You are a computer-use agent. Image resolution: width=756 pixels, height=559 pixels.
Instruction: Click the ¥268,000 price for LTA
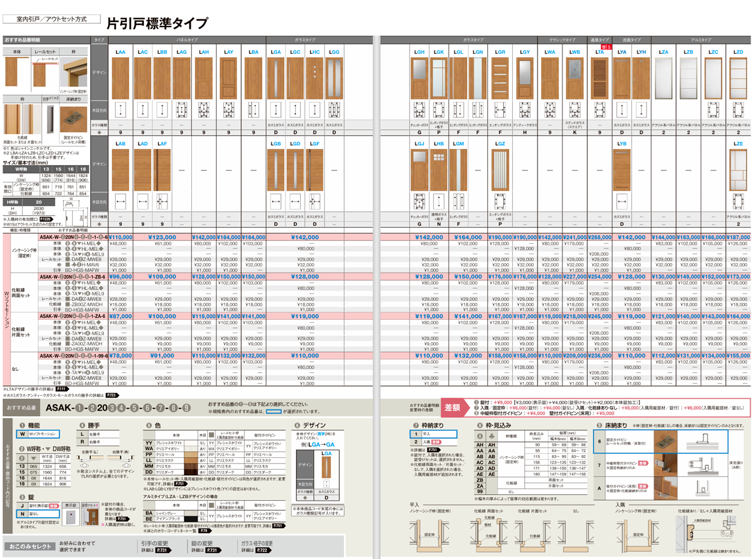click(599, 238)
